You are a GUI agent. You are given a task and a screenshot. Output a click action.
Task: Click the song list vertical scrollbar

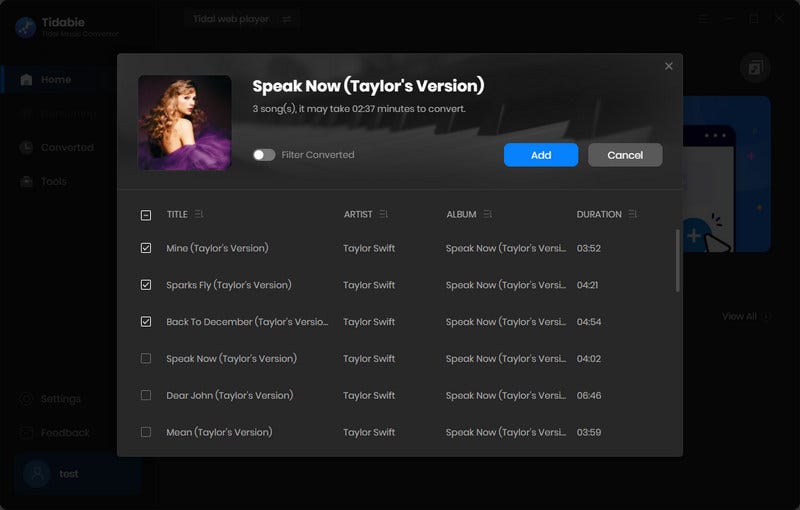[678, 261]
